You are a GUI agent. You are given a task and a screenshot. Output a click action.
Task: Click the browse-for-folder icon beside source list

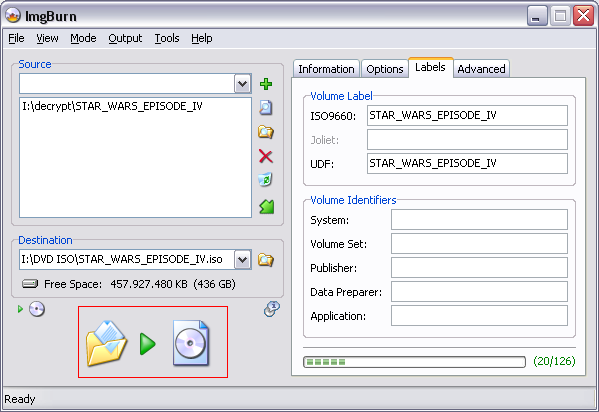point(266,132)
